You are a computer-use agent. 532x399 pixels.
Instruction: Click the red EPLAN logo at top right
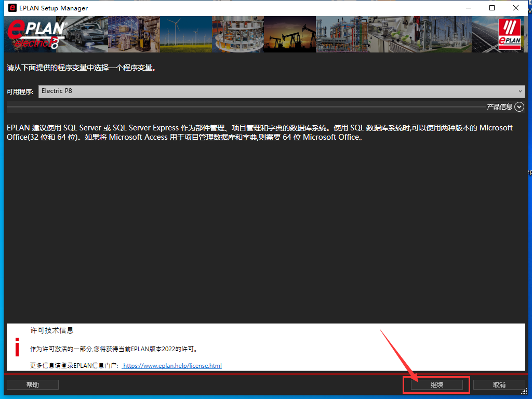tap(509, 35)
